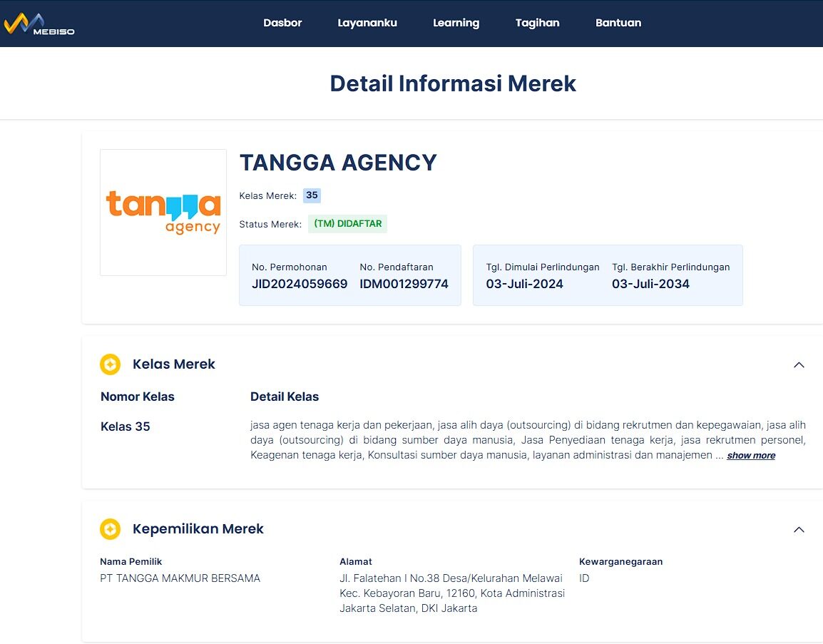Click the Kewarganegaraan label
The width and height of the screenshot is (823, 644).
click(621, 561)
